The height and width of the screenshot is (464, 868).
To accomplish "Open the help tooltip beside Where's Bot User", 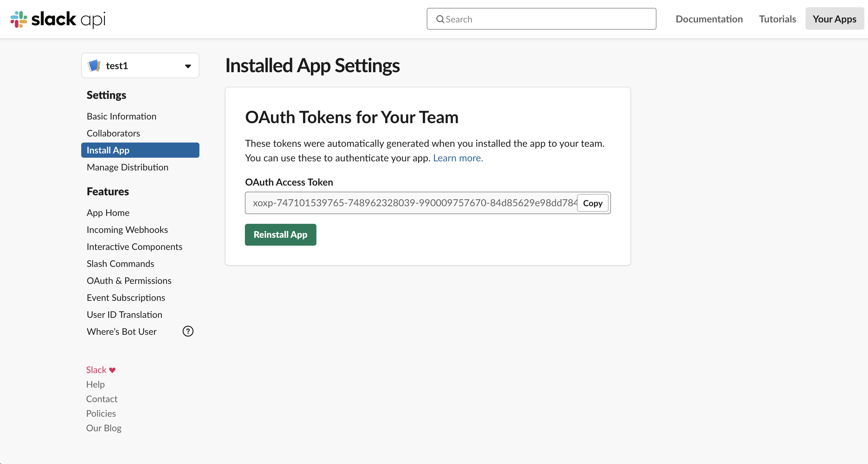I will 188,331.
